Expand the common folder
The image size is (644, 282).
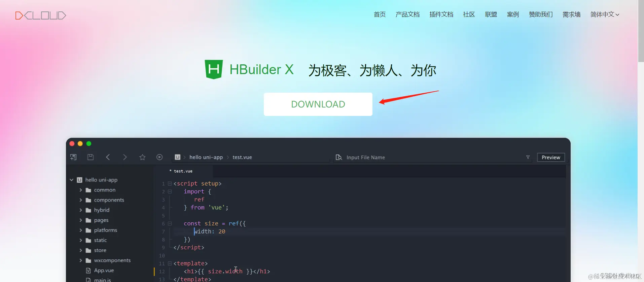81,190
